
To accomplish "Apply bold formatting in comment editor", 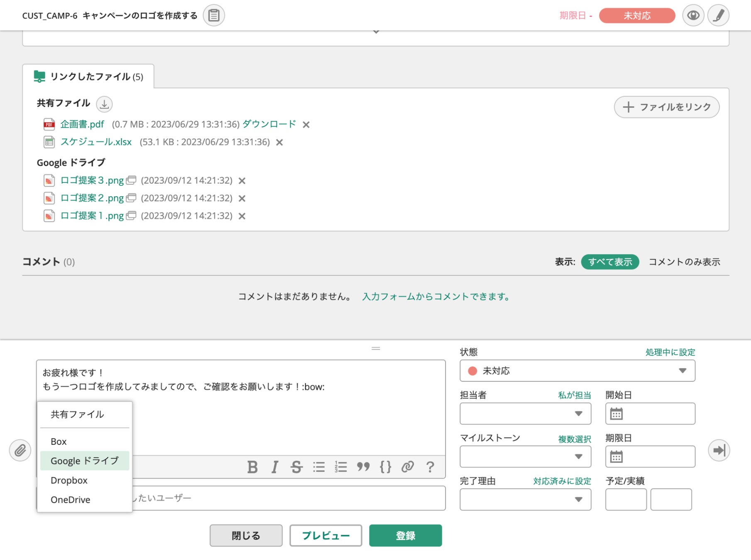I will (x=252, y=467).
